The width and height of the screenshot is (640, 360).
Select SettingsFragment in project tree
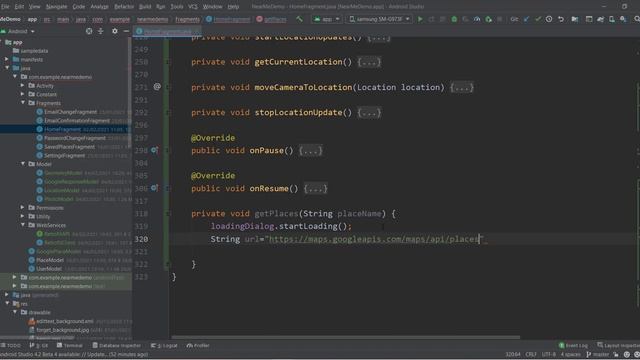tap(64, 155)
